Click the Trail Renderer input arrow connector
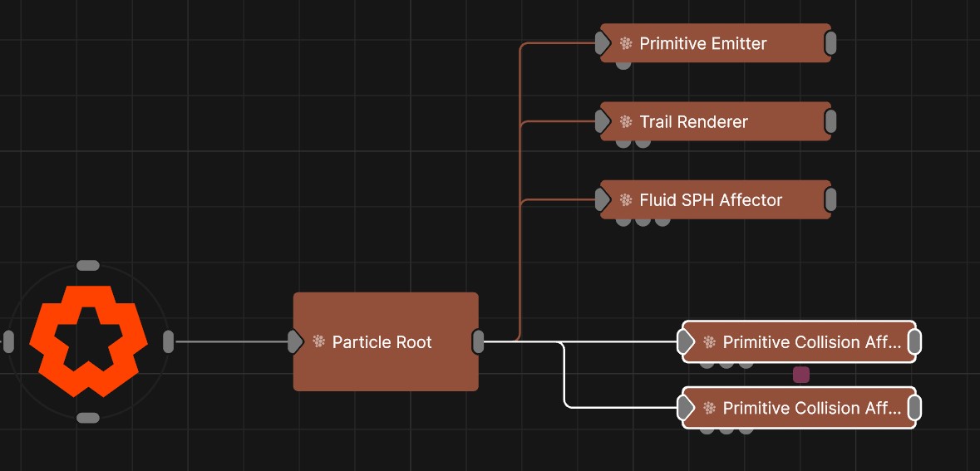This screenshot has width=980, height=471. pos(603,122)
